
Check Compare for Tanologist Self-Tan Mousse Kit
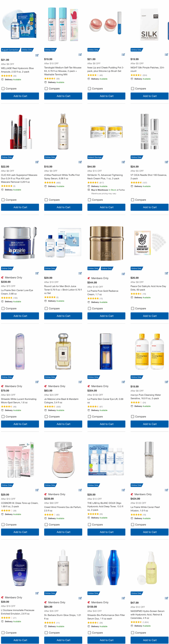tap(46, 89)
